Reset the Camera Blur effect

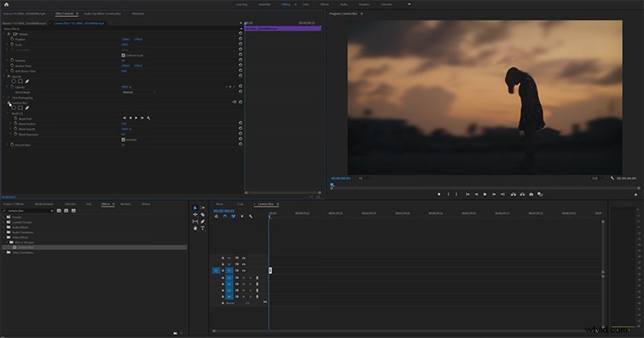pyautogui.click(x=241, y=102)
